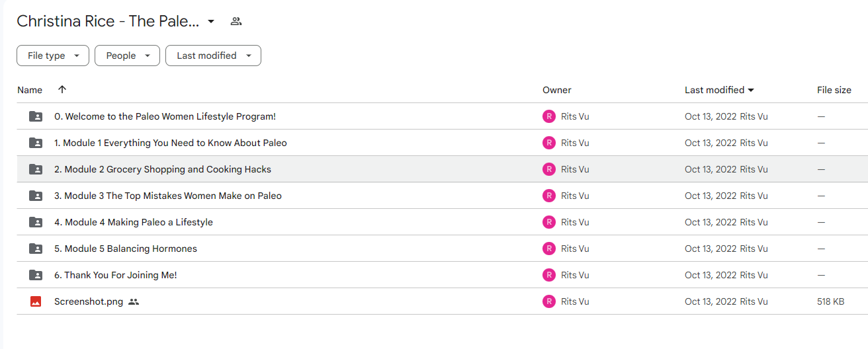Sort files by the Name column header

tap(30, 90)
